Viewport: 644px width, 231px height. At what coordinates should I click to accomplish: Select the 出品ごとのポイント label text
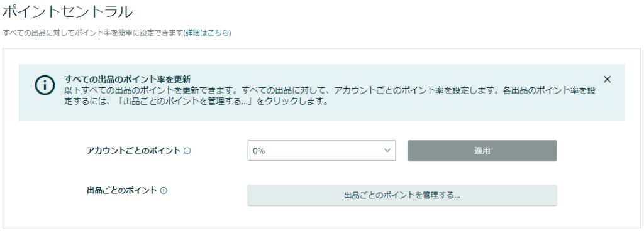pos(123,190)
